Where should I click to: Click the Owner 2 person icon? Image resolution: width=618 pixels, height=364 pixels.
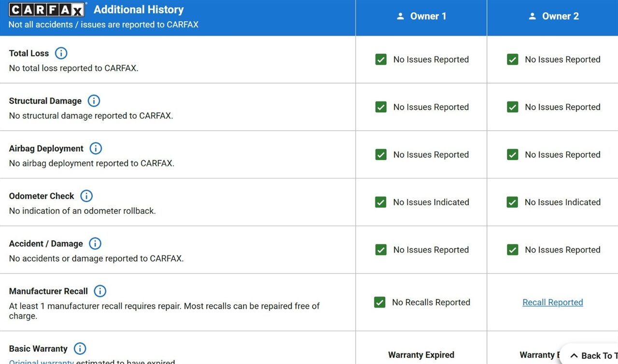pos(532,16)
